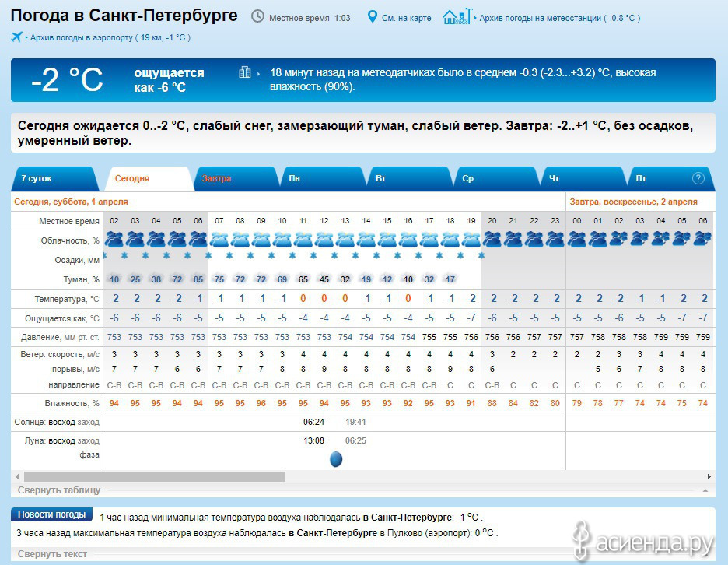The height and width of the screenshot is (565, 728).
Task: Click the fog value 45
Action: (324, 279)
